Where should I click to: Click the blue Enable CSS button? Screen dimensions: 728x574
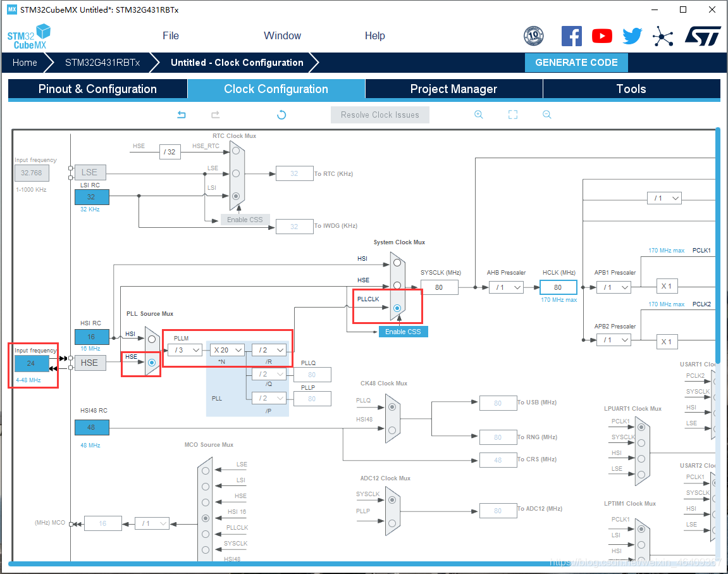[403, 332]
